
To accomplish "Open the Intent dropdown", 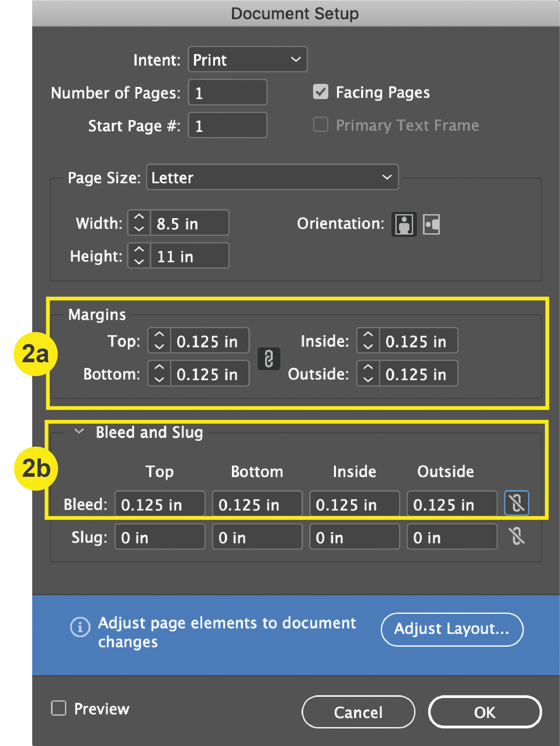I will pos(248,59).
